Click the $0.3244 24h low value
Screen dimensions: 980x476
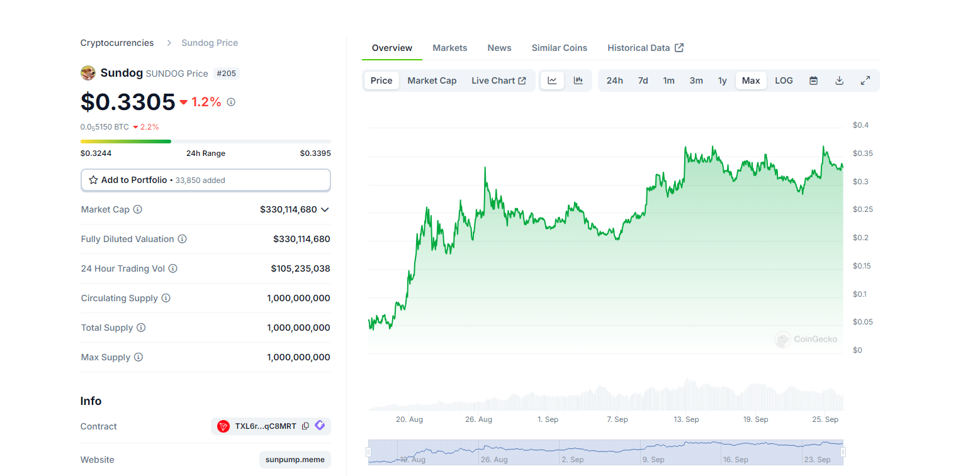(96, 153)
